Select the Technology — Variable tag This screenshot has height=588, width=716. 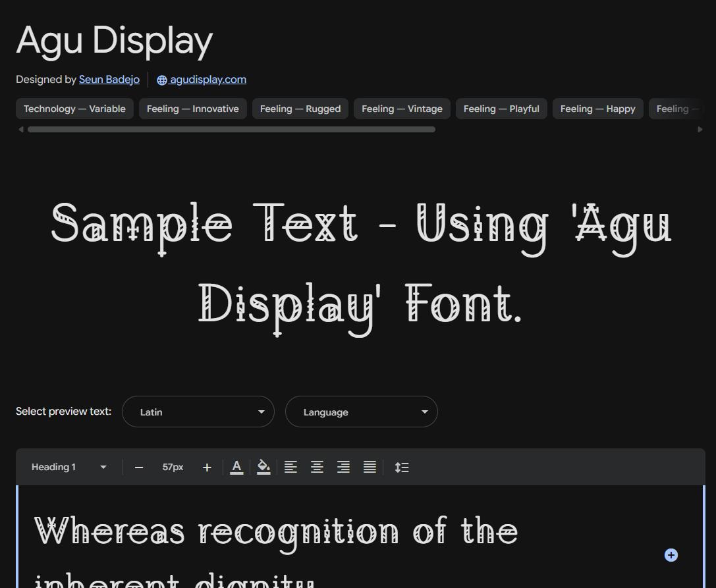[74, 109]
